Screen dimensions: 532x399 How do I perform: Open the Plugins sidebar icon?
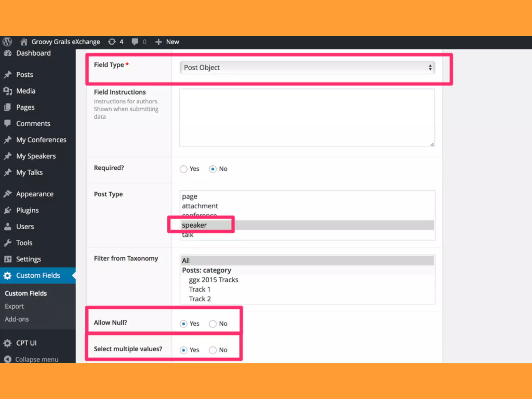click(8, 210)
